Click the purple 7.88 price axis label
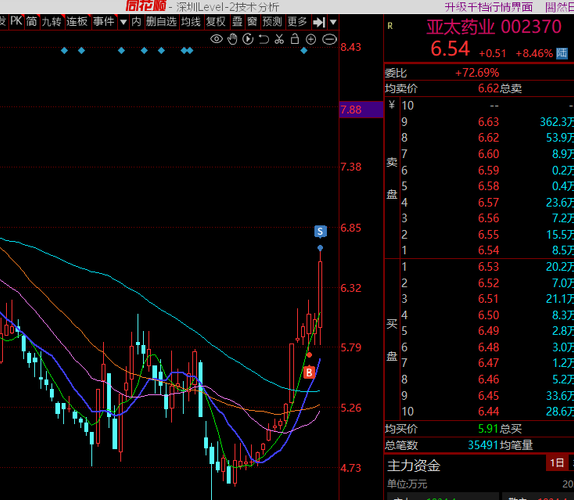This screenshot has height=500, width=574. tap(361, 110)
